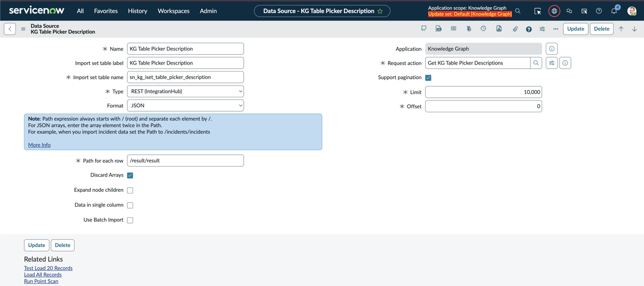
Task: Click the Application scope: Knowledge Graph text
Action: [467, 8]
